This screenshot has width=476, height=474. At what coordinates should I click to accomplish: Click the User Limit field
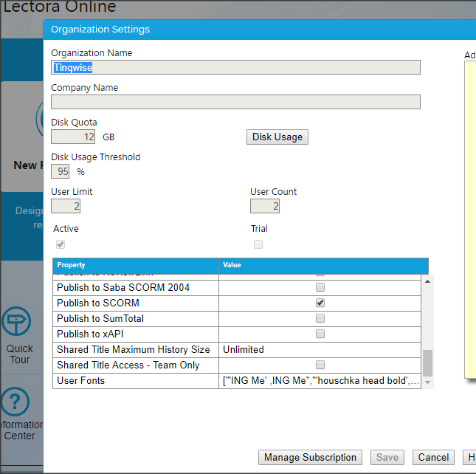(x=66, y=206)
